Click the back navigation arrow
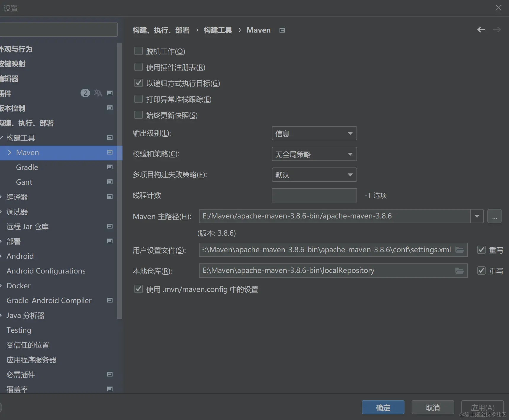509x420 pixels. point(481,30)
